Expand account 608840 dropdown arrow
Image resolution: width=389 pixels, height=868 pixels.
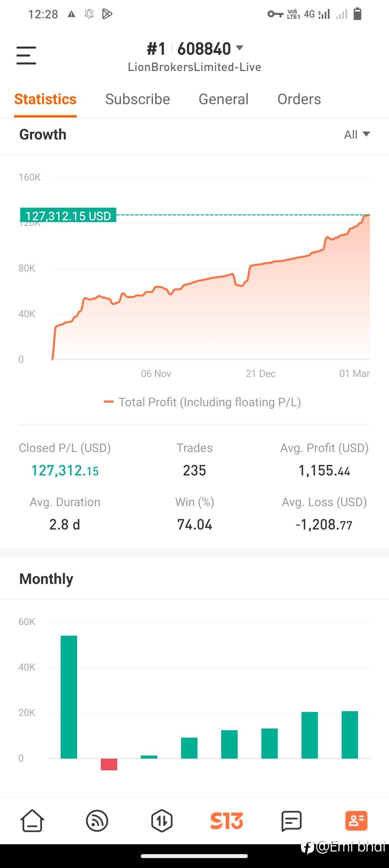[x=240, y=48]
